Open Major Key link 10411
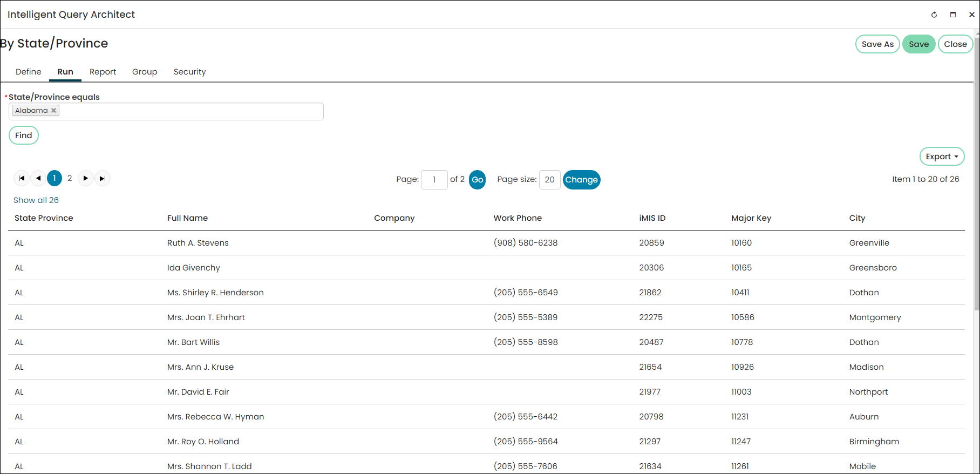 click(x=740, y=293)
